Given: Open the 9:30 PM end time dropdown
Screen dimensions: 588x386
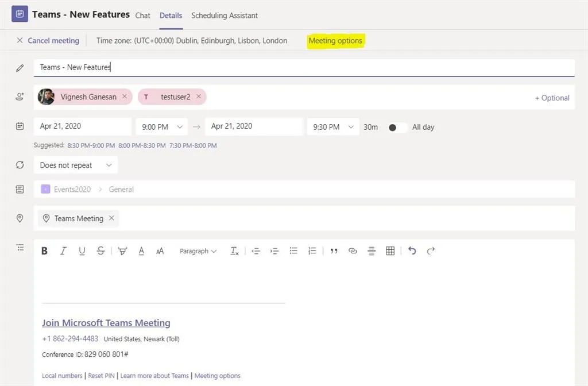Looking at the screenshot, I should click(x=333, y=127).
